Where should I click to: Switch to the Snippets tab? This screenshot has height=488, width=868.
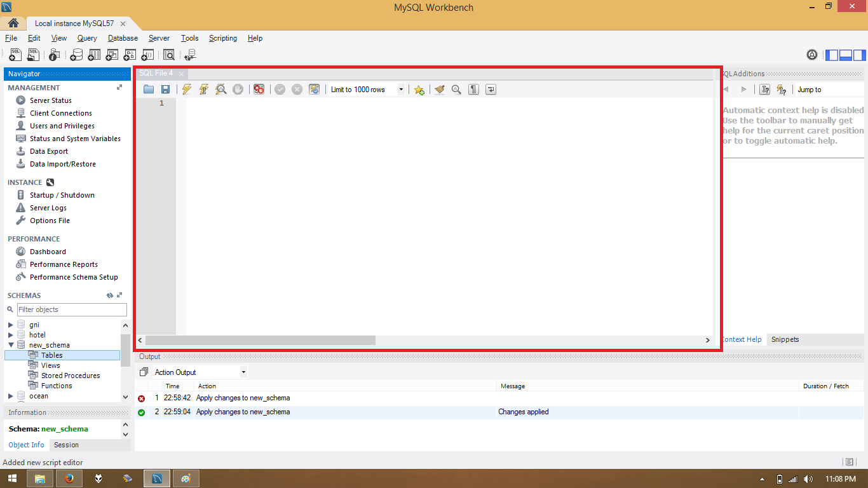click(x=784, y=339)
